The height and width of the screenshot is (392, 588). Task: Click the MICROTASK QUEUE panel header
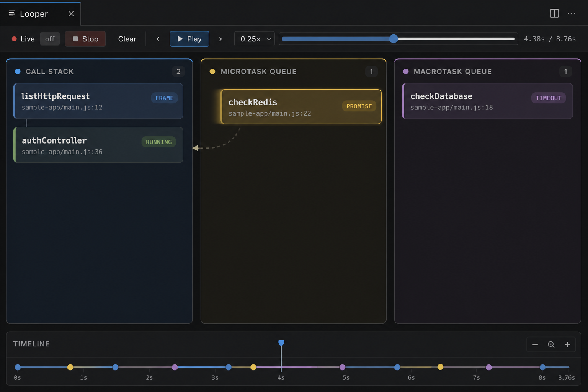tap(259, 72)
